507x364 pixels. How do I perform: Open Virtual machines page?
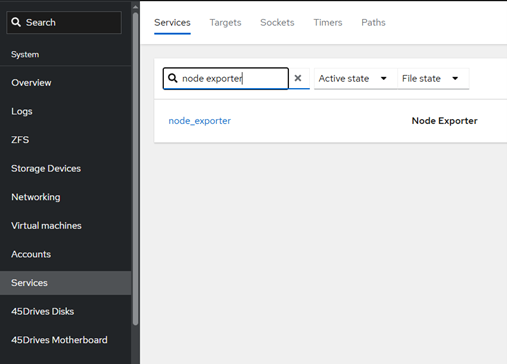[x=46, y=226]
